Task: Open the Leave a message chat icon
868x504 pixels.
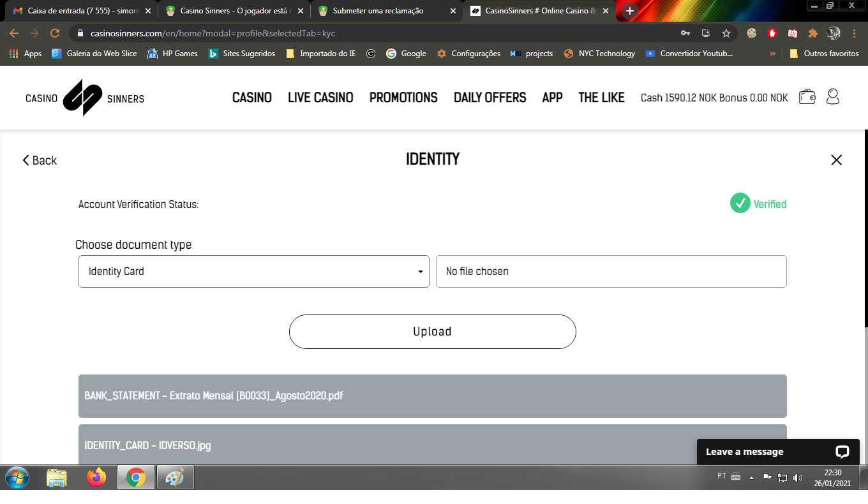Action: point(842,452)
